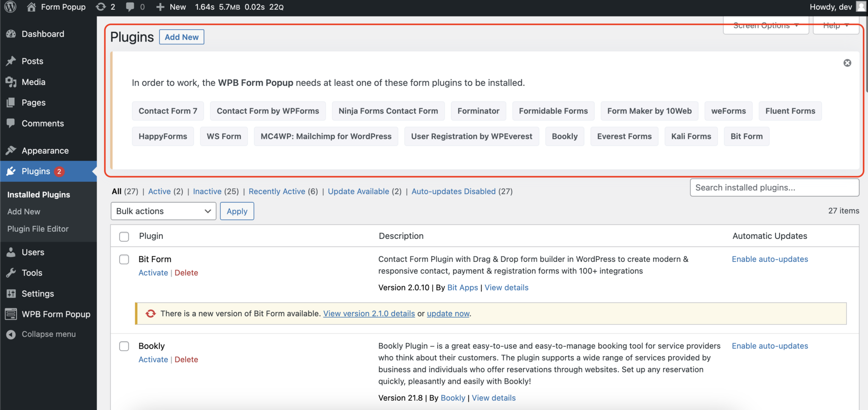Click the Media library sidebar icon

[11, 82]
